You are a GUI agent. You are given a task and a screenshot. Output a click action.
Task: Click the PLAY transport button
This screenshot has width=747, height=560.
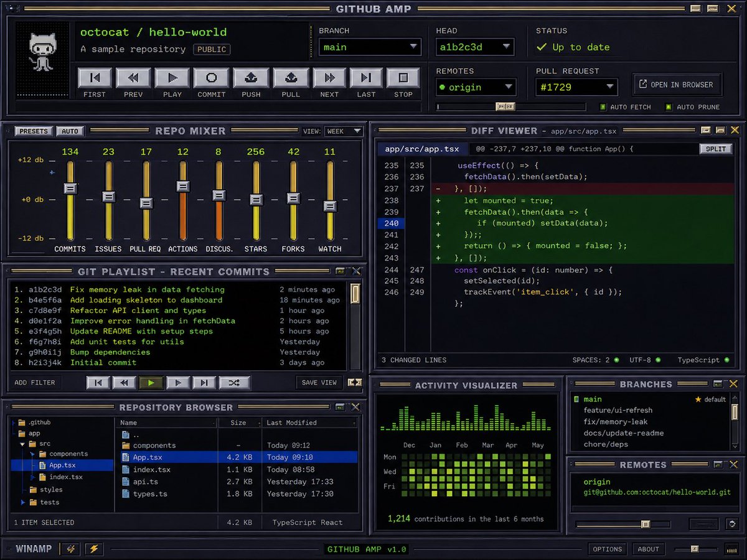172,78
